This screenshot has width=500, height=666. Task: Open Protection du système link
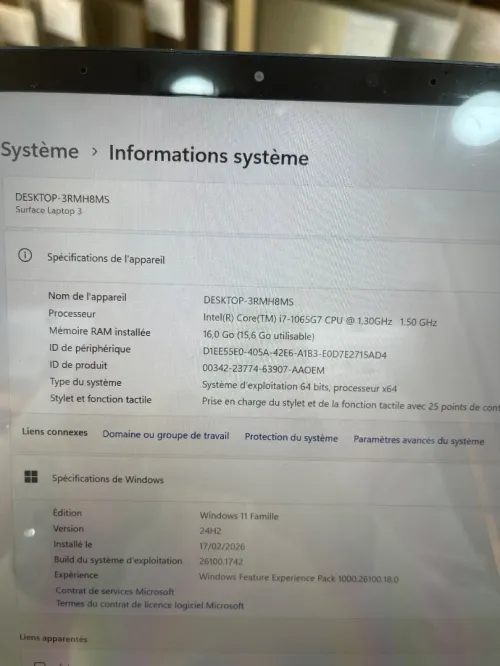pyautogui.click(x=291, y=437)
